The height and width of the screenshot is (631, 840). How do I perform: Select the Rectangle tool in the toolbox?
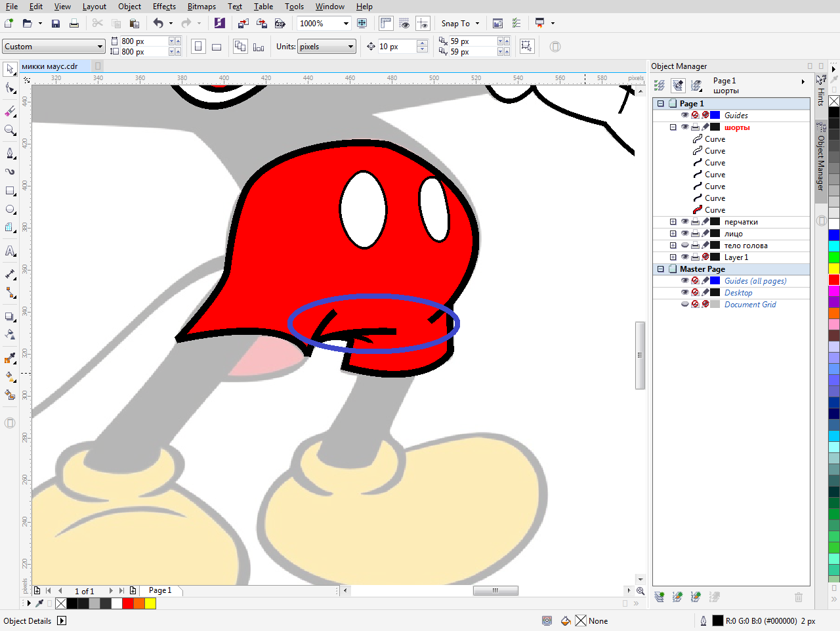(x=10, y=191)
